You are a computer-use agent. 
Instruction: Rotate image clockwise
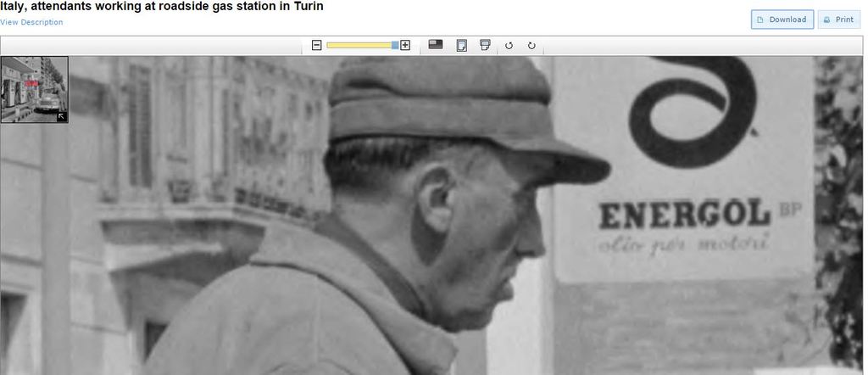pyautogui.click(x=531, y=46)
